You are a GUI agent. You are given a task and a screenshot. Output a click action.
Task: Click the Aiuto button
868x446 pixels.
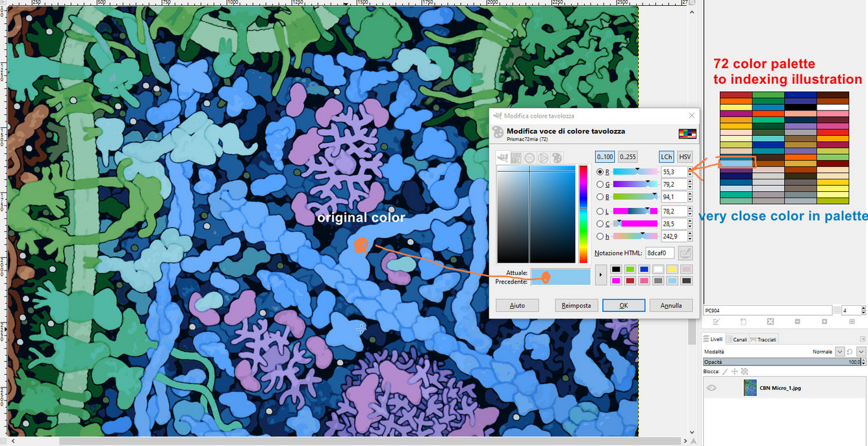coord(517,305)
